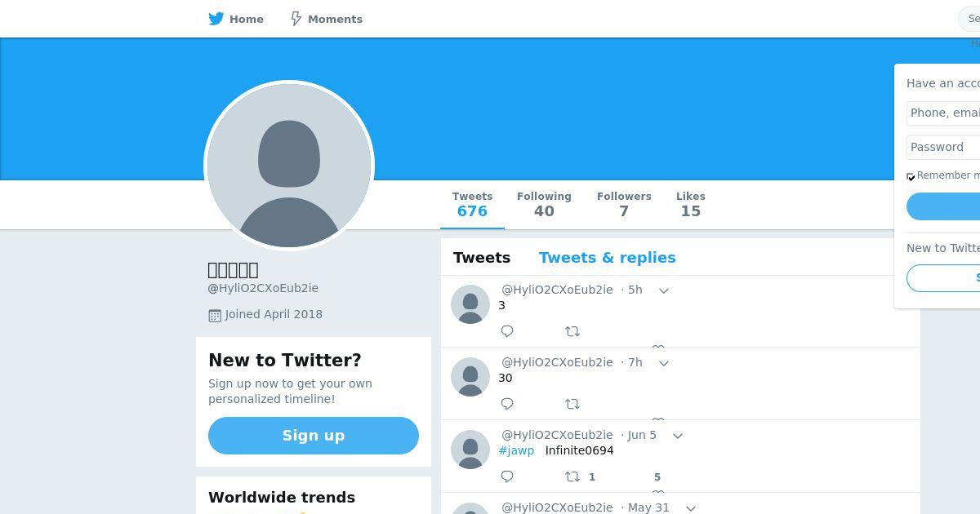
Task: Retweet the 5h tweet "3"
Action: [572, 331]
